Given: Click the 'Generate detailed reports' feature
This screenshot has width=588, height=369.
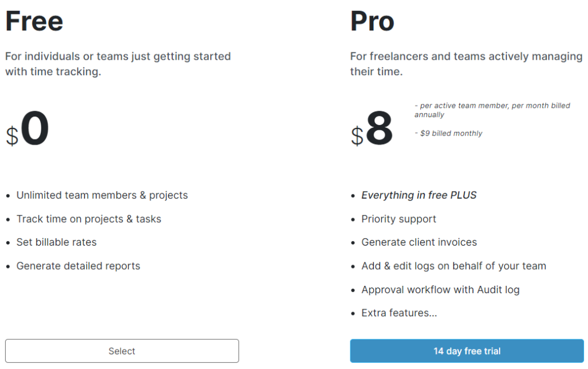Looking at the screenshot, I should pyautogui.click(x=78, y=266).
